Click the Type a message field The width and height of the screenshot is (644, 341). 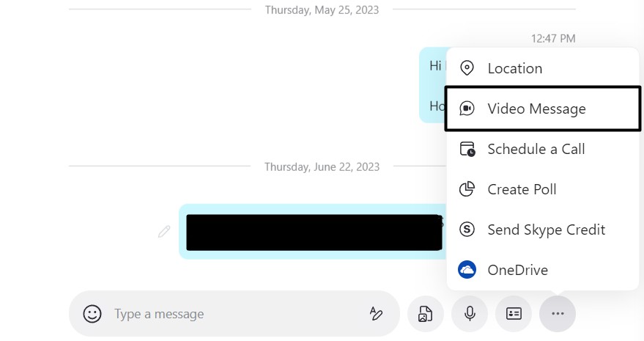(x=234, y=314)
